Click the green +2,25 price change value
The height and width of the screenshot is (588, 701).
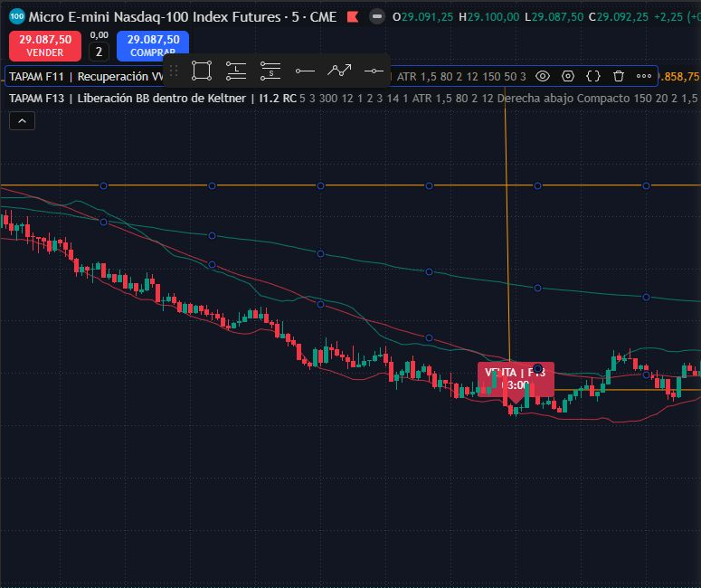coord(668,17)
